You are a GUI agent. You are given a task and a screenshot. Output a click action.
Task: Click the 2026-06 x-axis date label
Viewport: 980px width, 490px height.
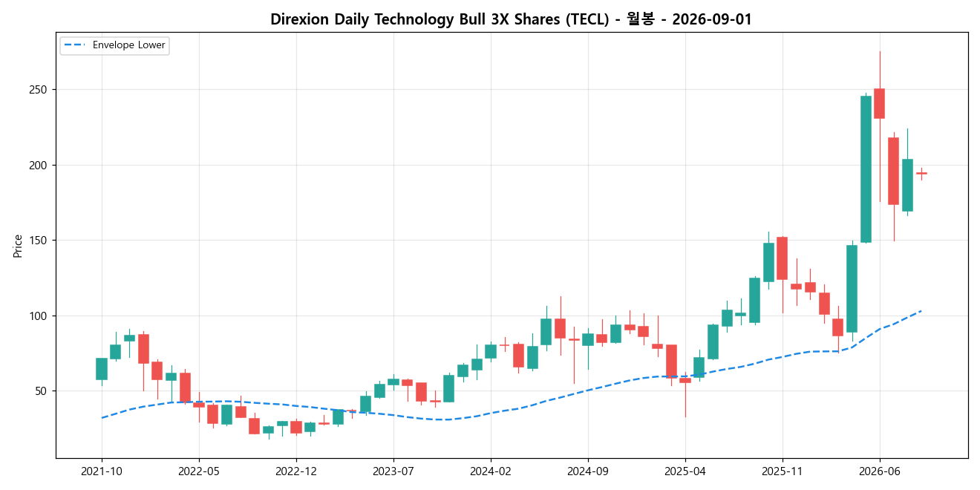click(x=880, y=471)
